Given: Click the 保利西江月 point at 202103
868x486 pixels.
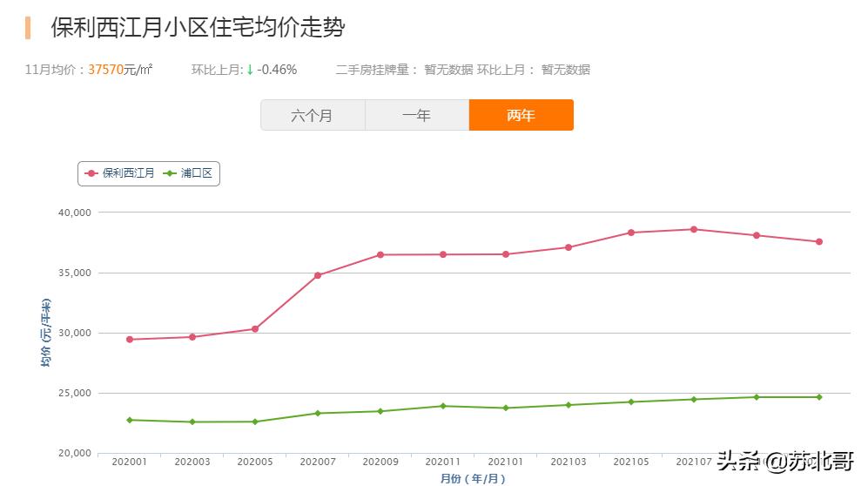Looking at the screenshot, I should click(x=569, y=247).
